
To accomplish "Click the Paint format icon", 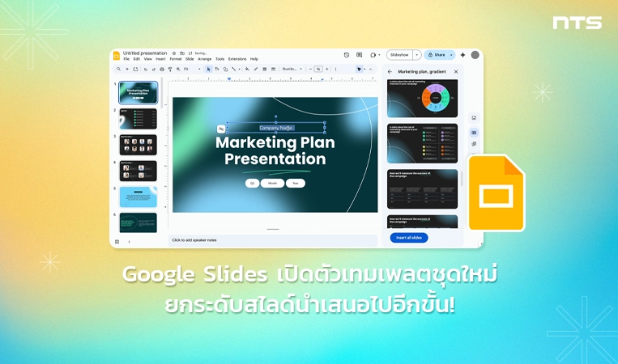I will tap(170, 70).
